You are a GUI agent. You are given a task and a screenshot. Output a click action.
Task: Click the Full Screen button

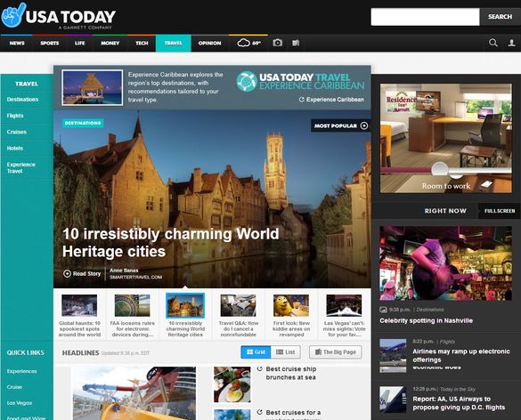pos(500,211)
